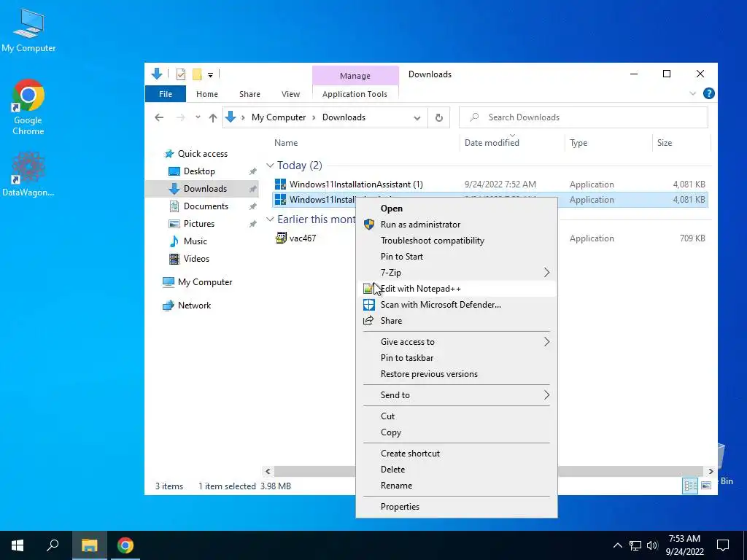Switch to Large icons view
The height and width of the screenshot is (560, 747).
tap(706, 486)
